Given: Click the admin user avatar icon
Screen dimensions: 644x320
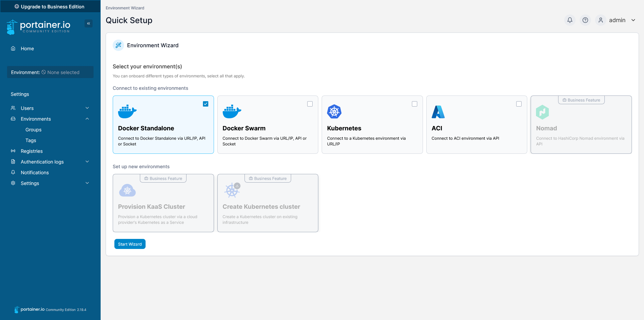Looking at the screenshot, I should (x=600, y=20).
